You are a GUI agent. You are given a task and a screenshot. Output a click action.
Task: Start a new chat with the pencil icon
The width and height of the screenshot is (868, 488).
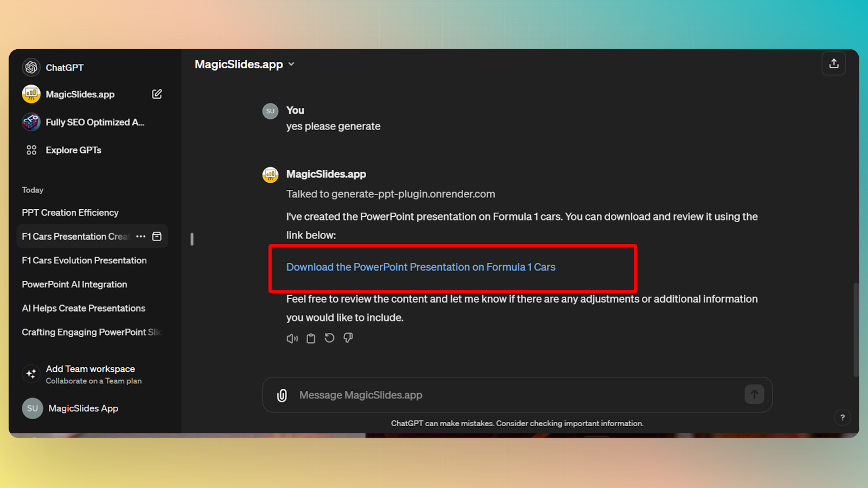157,94
